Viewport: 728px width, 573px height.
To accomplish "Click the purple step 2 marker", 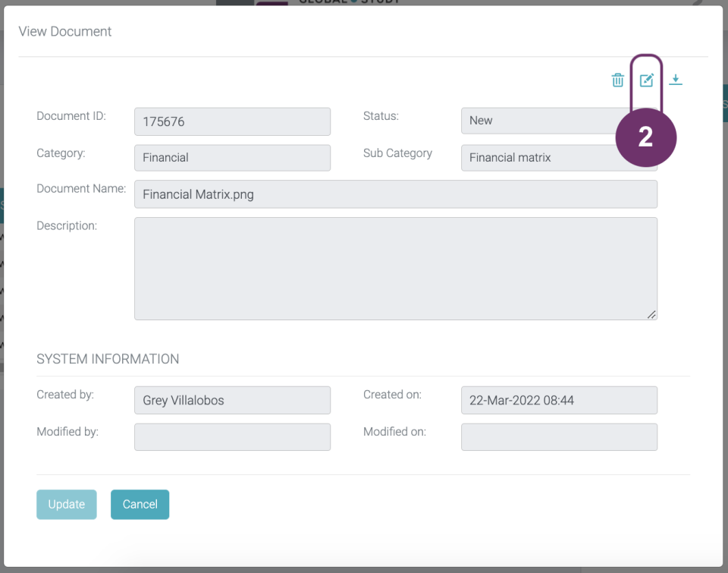I will (x=645, y=137).
